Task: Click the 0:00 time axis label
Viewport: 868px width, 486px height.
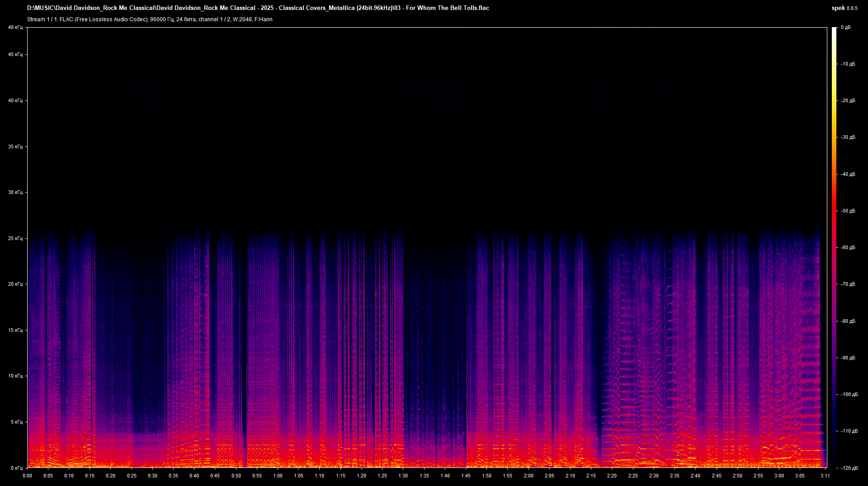Action: click(x=27, y=476)
